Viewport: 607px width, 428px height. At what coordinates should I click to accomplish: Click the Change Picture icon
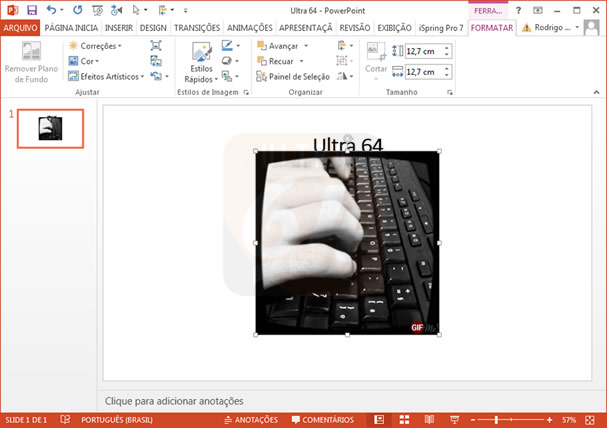click(156, 61)
